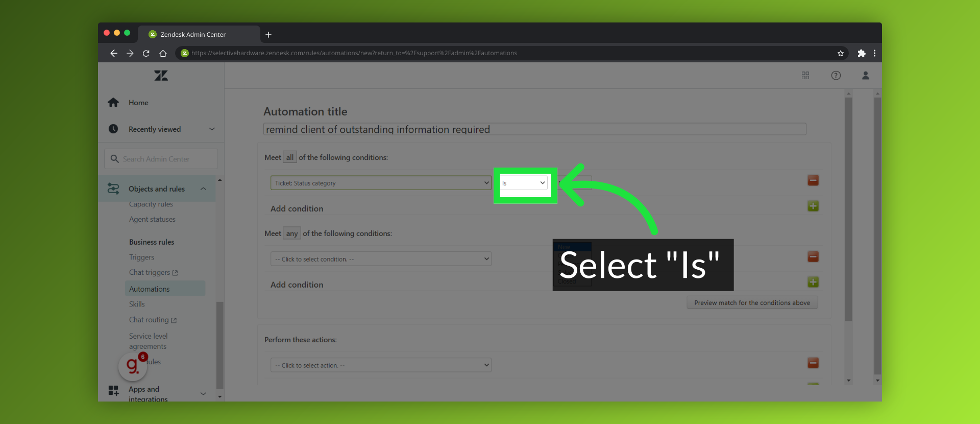Remove the Status category condition
Image resolution: width=980 pixels, height=424 pixels.
(813, 180)
